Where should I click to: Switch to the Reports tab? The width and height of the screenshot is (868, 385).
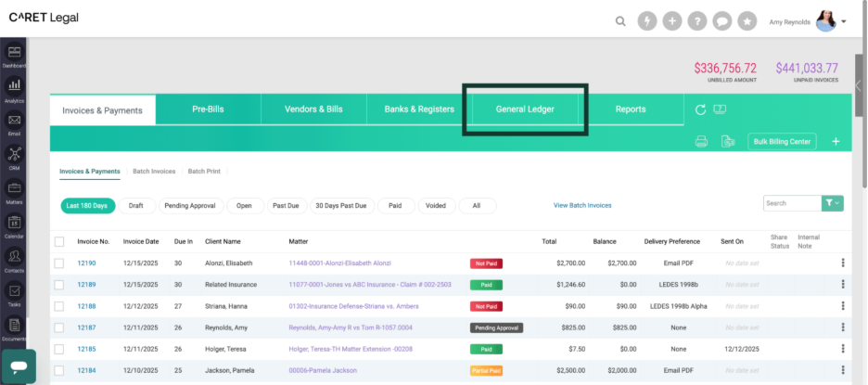pyautogui.click(x=632, y=109)
